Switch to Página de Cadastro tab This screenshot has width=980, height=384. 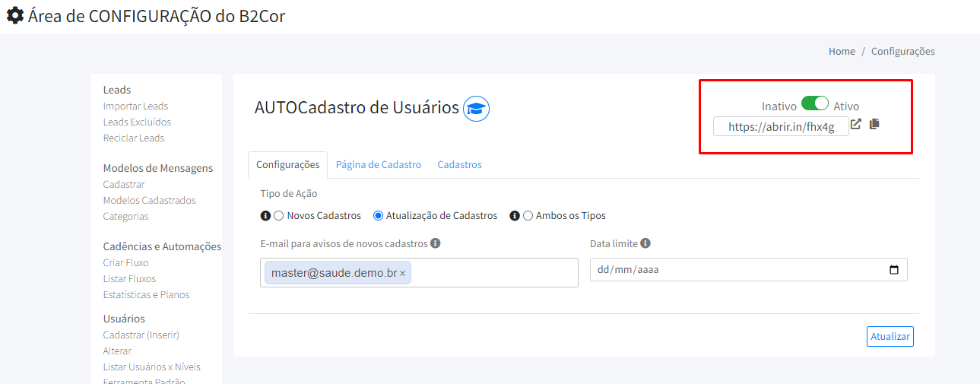point(379,164)
